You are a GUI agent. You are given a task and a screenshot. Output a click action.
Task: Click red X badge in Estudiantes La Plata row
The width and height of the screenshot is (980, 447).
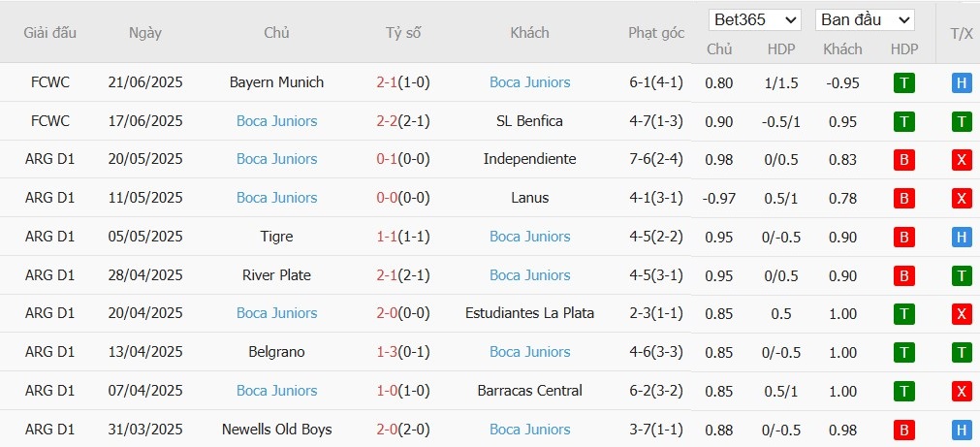point(962,314)
